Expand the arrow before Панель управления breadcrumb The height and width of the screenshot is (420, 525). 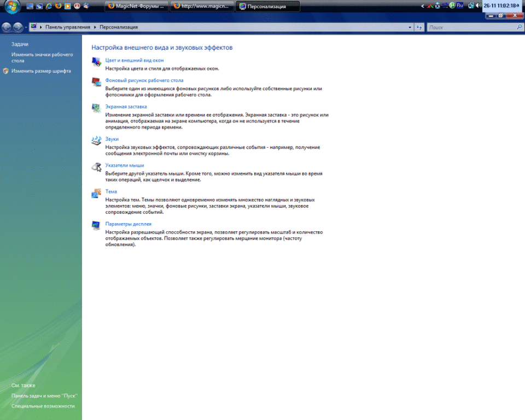point(41,27)
